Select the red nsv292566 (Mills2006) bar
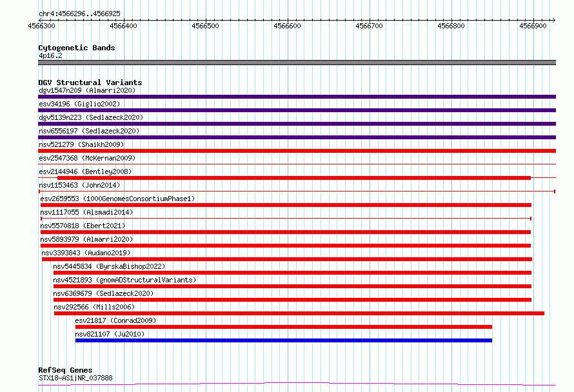This screenshot has width=574, height=392. point(299,313)
